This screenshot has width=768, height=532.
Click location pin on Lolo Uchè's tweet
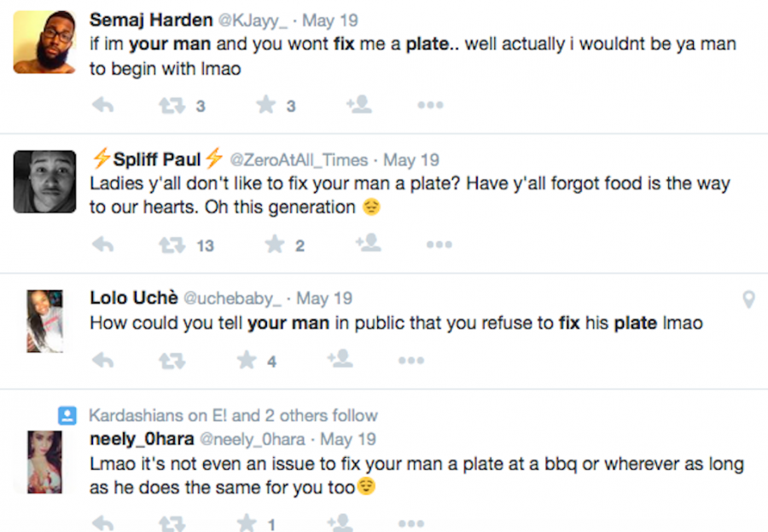click(x=748, y=299)
